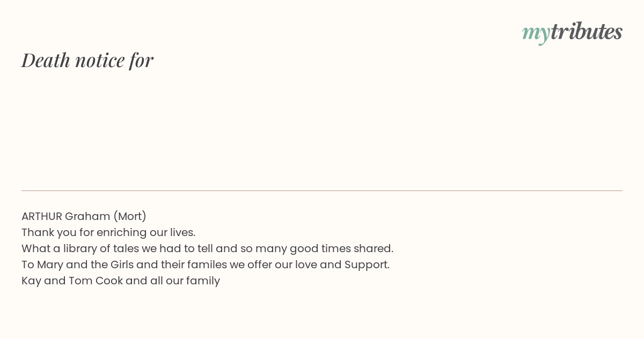Click the capitalized word "ARTHUR"

click(x=42, y=216)
